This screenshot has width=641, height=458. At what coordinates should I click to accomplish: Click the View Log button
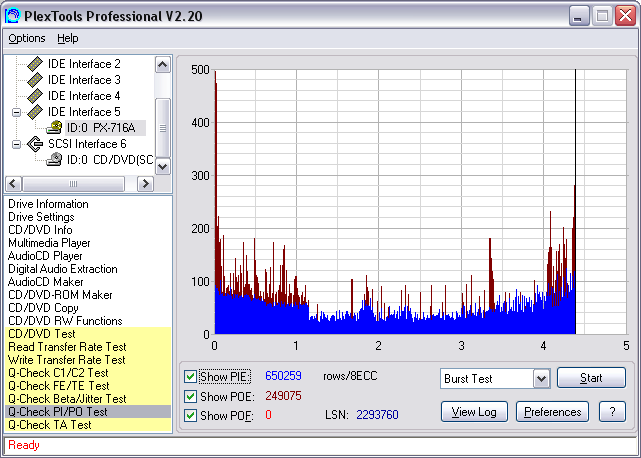(474, 412)
